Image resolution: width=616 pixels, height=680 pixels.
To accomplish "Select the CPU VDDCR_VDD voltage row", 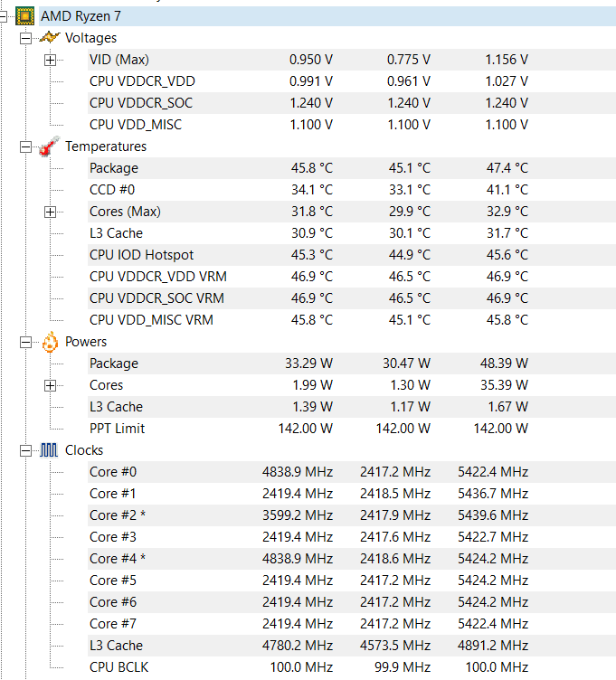I will pyautogui.click(x=352, y=81).
